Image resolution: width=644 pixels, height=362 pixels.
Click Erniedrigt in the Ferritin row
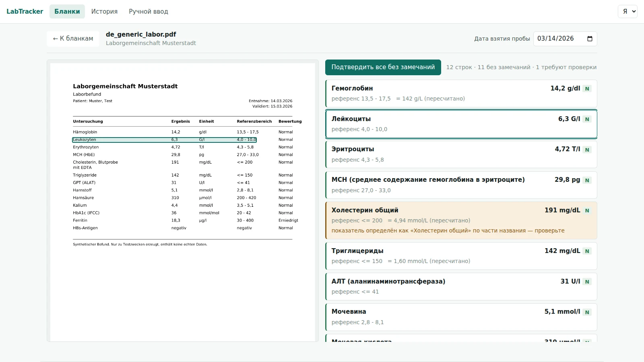288,220
